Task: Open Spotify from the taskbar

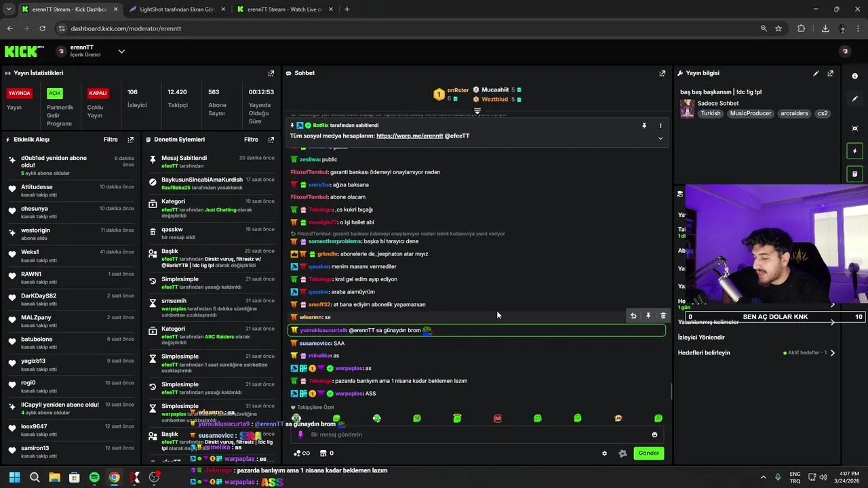Action: point(94,477)
